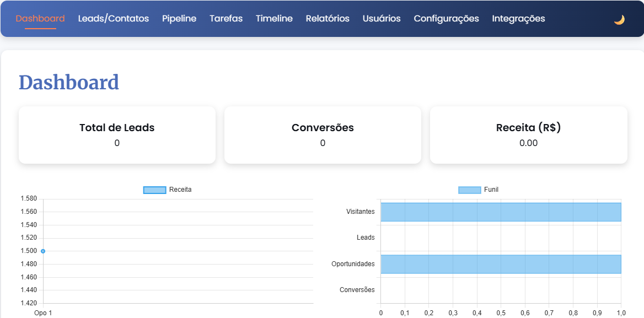The height and width of the screenshot is (318, 644).
Task: Open the Leads/Contatos page
Action: pos(112,18)
